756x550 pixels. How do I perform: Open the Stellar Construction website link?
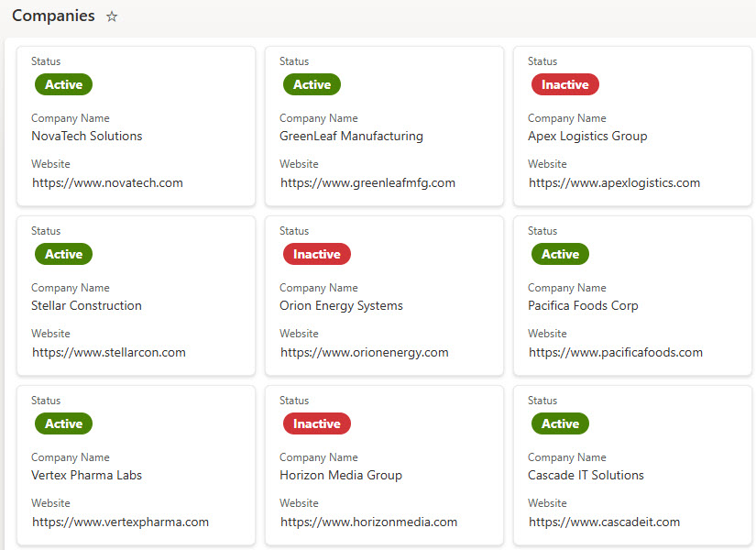[x=107, y=352]
